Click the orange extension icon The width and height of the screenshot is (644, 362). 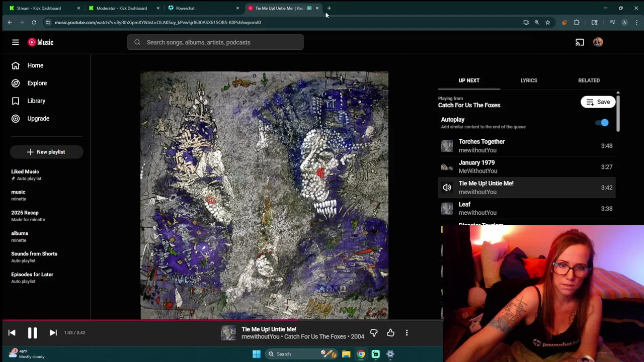pyautogui.click(x=564, y=22)
